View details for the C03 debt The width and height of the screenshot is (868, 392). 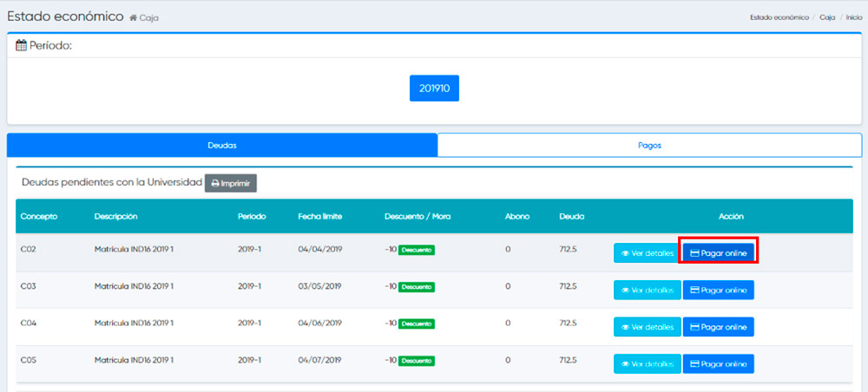(x=648, y=290)
